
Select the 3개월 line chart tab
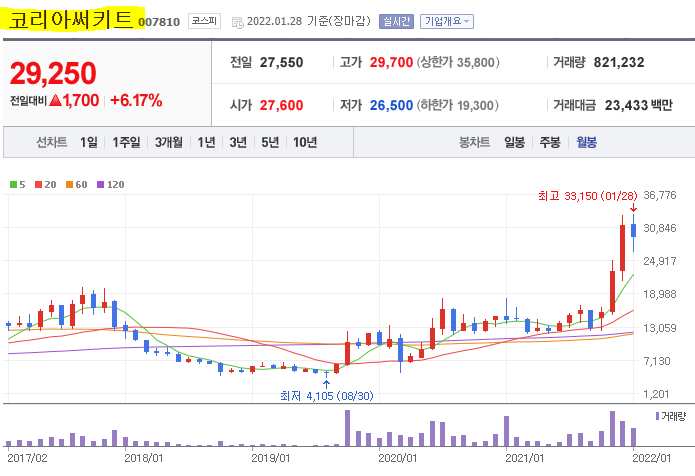pos(168,142)
